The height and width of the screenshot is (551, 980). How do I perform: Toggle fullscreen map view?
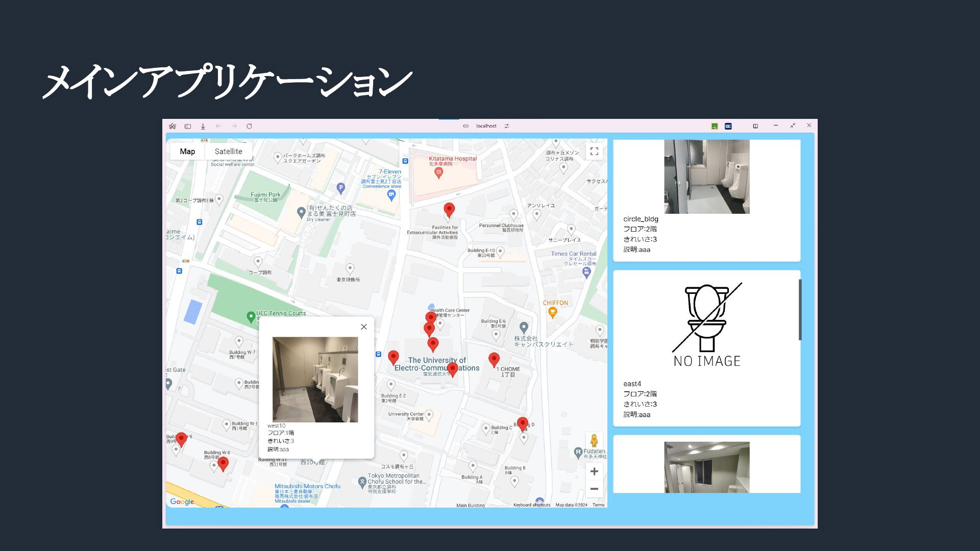point(594,152)
